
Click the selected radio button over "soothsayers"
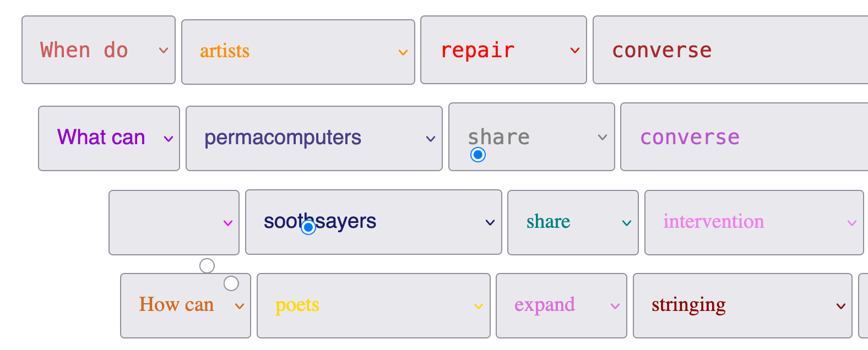(x=308, y=227)
